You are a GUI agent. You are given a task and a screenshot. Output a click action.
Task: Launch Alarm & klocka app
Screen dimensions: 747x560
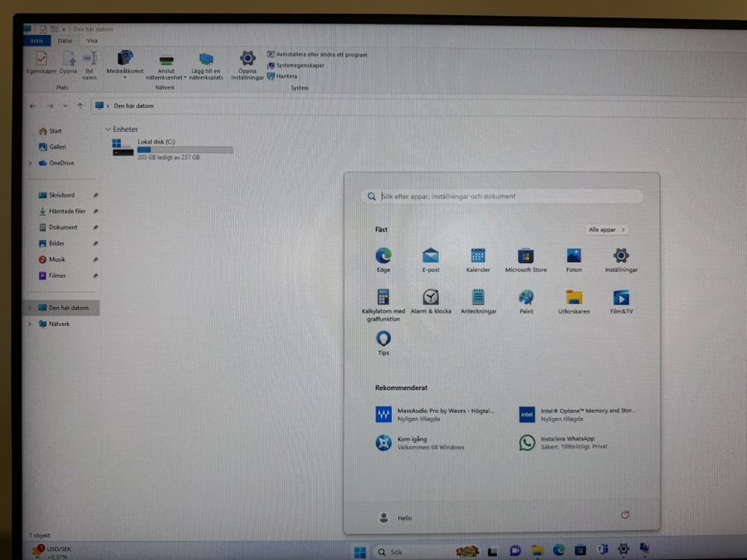coord(430,298)
